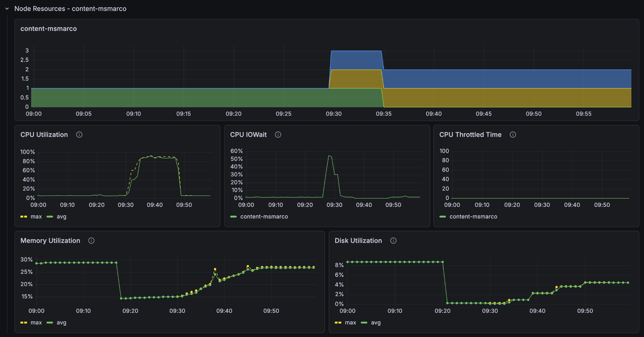
Task: Open the CPU Utilization info tooltip
Action: [x=79, y=135]
